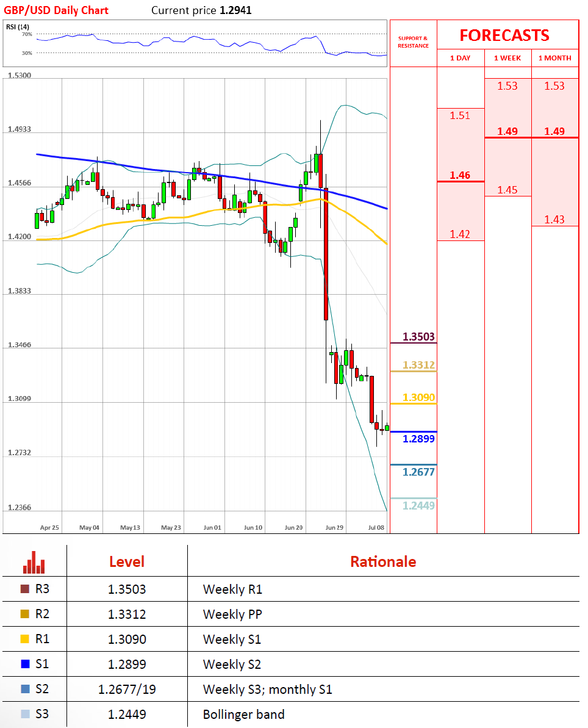Viewport: 588px width, 728px height.
Task: Click the Level column header
Action: point(127,562)
